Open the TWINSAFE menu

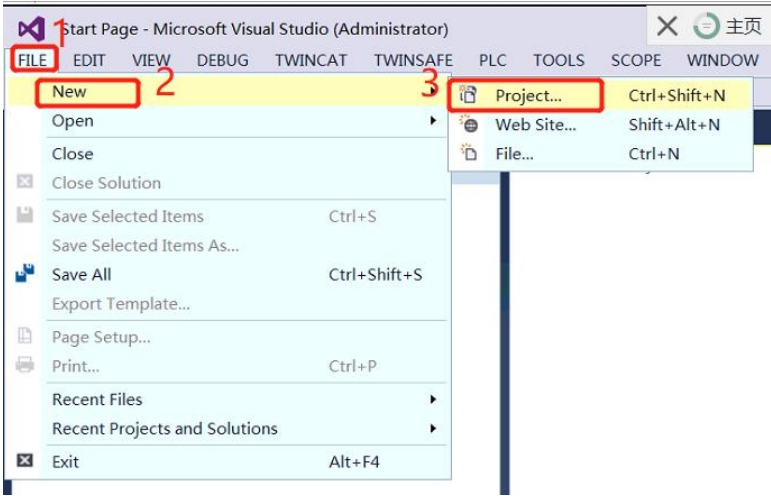[413, 60]
